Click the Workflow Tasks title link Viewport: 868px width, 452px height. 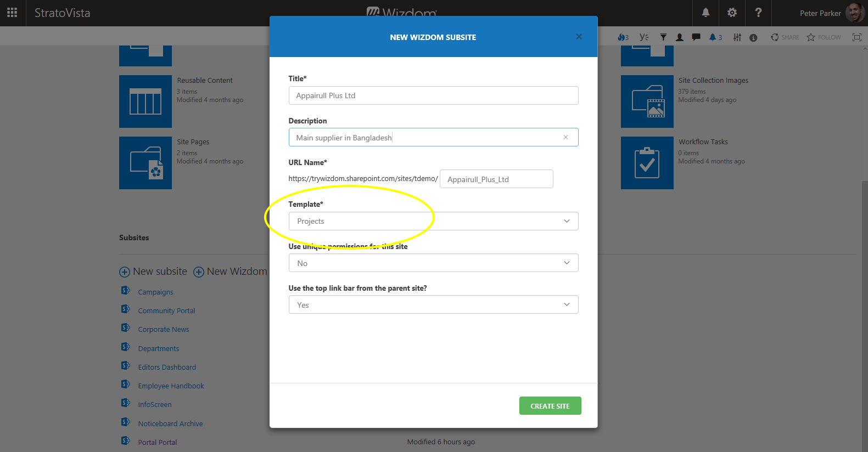[703, 142]
